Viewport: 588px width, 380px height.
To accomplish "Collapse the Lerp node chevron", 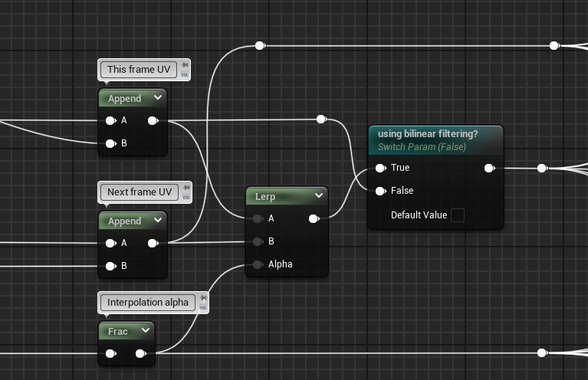I will coord(319,195).
